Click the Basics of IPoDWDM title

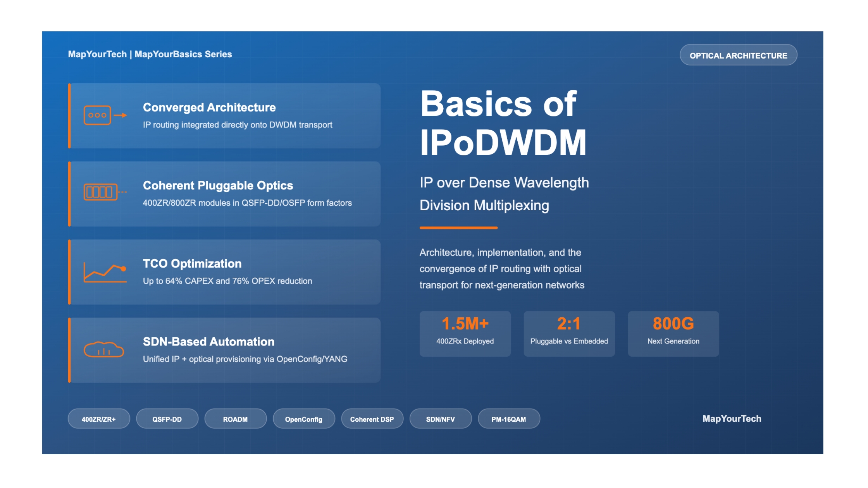pyautogui.click(x=503, y=123)
